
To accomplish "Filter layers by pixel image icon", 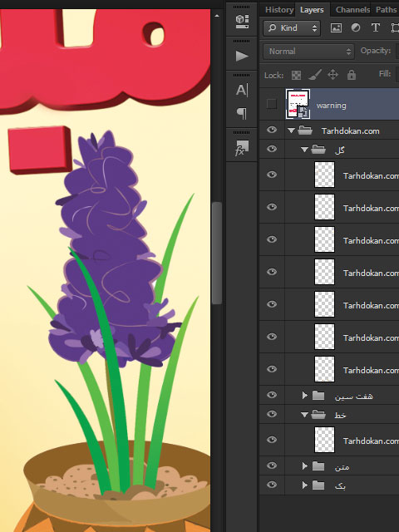I will [336, 27].
